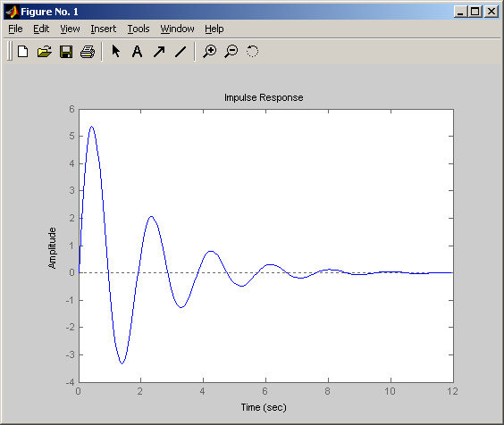Select the Add Line tool
The height and width of the screenshot is (425, 504).
coord(181,52)
